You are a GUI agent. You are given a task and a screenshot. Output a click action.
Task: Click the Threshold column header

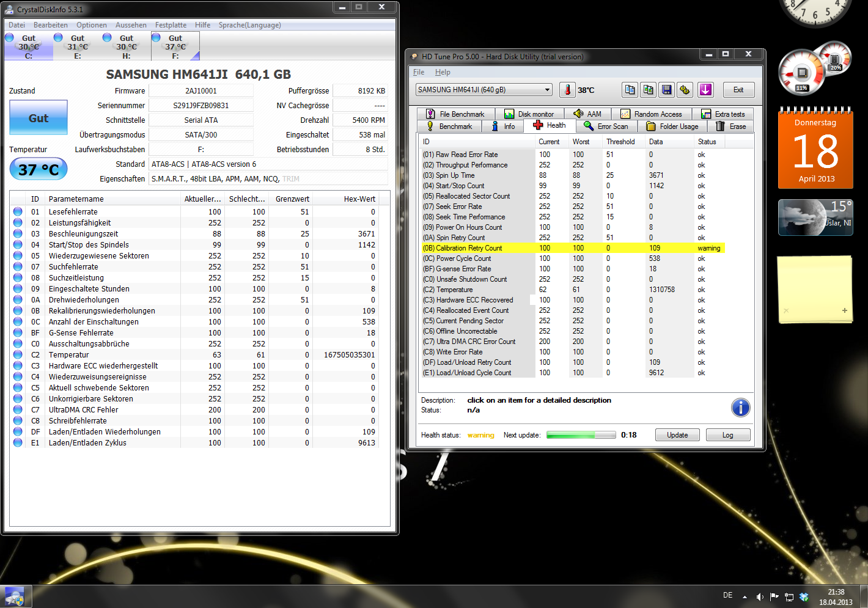pyautogui.click(x=625, y=142)
